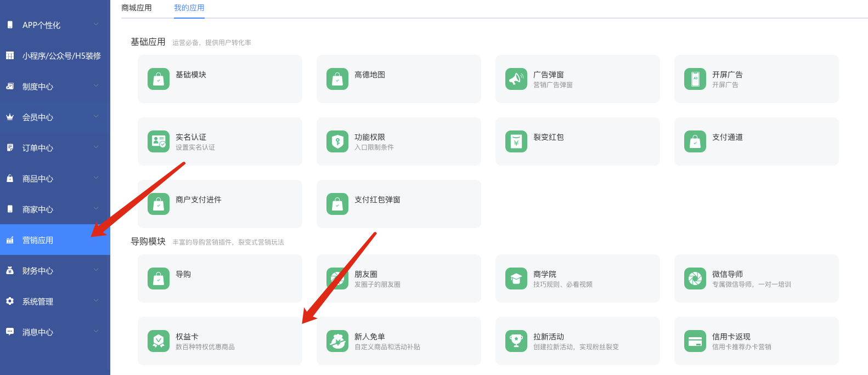868x375 pixels.
Task: Click the 会员中心 crown icon
Action: (x=10, y=117)
